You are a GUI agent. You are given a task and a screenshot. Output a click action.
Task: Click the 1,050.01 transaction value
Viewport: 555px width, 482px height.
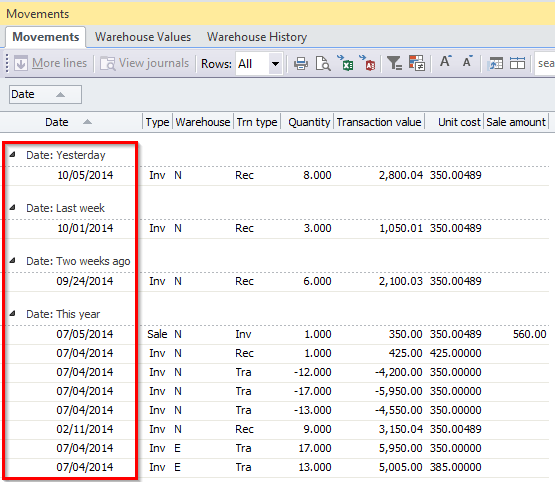(x=401, y=228)
